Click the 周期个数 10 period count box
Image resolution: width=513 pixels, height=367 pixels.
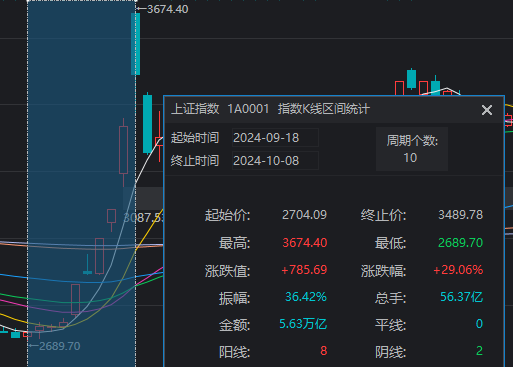pos(412,149)
